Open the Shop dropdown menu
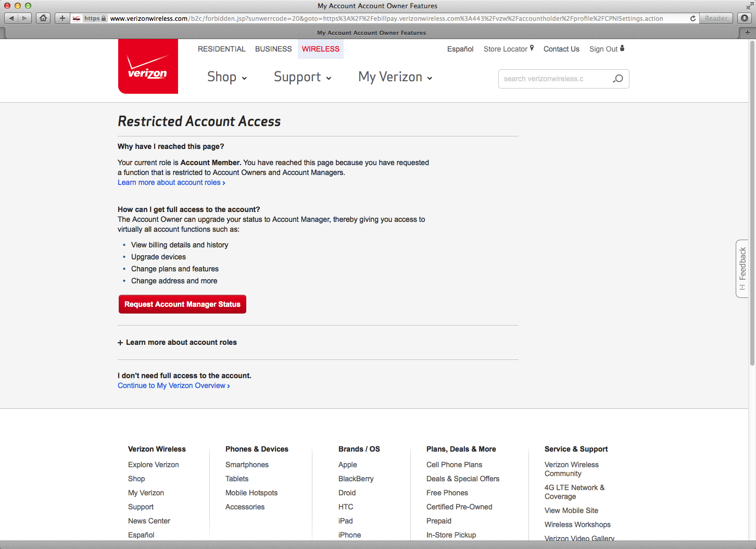 coord(227,77)
